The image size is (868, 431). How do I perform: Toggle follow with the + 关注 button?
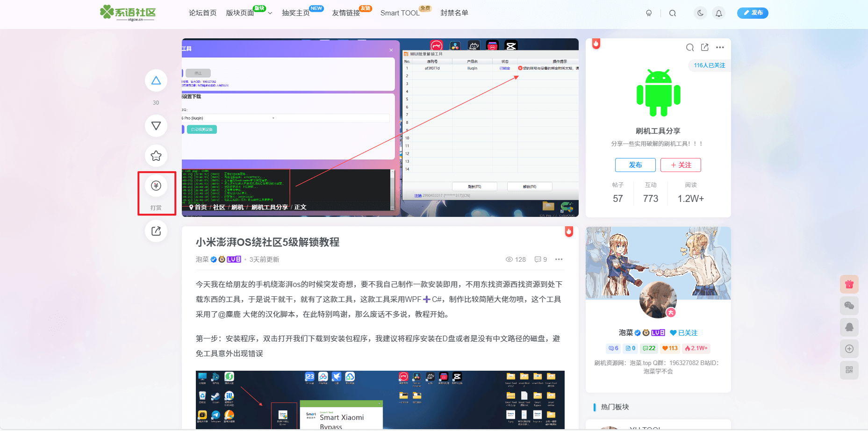click(681, 165)
